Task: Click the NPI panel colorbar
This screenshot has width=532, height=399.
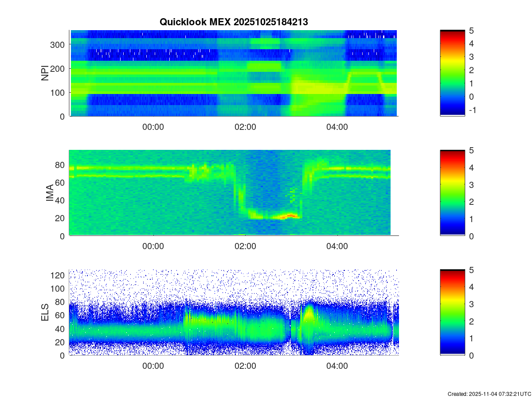Action: coord(452,73)
